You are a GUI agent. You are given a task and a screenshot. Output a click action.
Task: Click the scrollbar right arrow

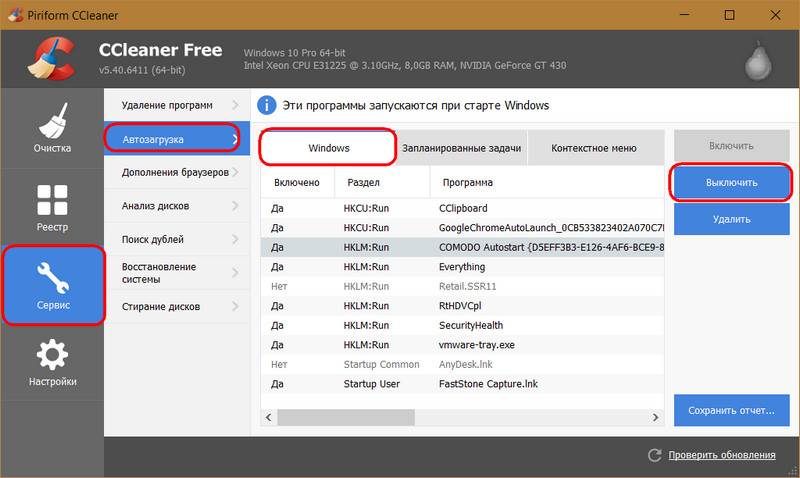(x=656, y=417)
